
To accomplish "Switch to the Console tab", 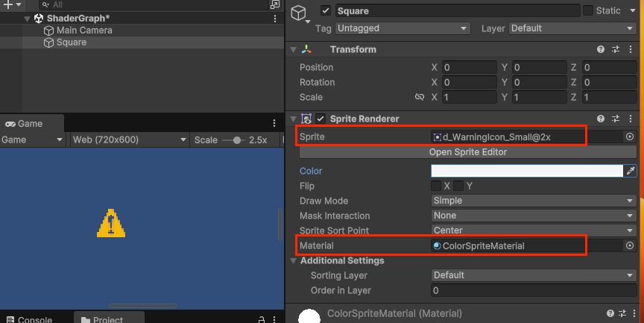I will pyautogui.click(x=30, y=319).
